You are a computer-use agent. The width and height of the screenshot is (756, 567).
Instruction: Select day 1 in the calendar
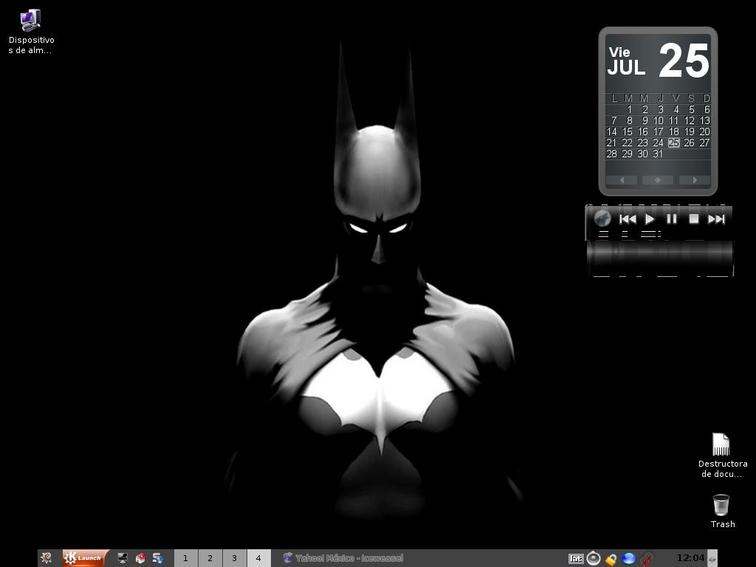click(x=629, y=109)
